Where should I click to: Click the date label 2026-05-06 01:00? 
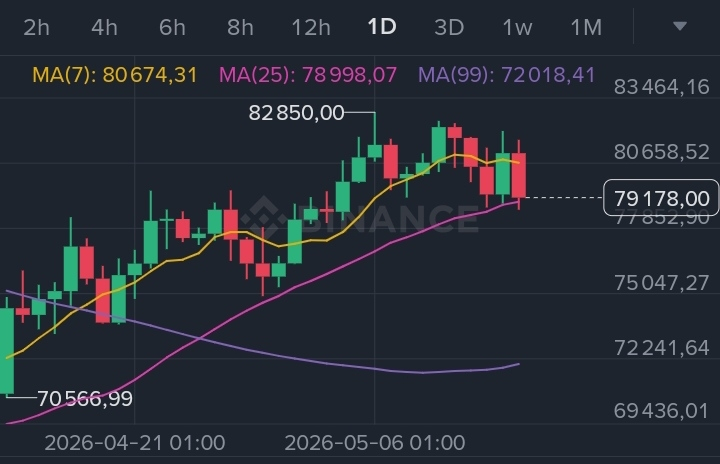pos(375,443)
